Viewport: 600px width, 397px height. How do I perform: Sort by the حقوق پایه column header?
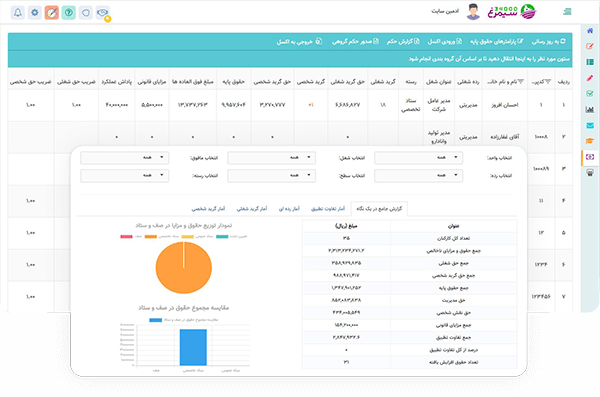point(233,82)
